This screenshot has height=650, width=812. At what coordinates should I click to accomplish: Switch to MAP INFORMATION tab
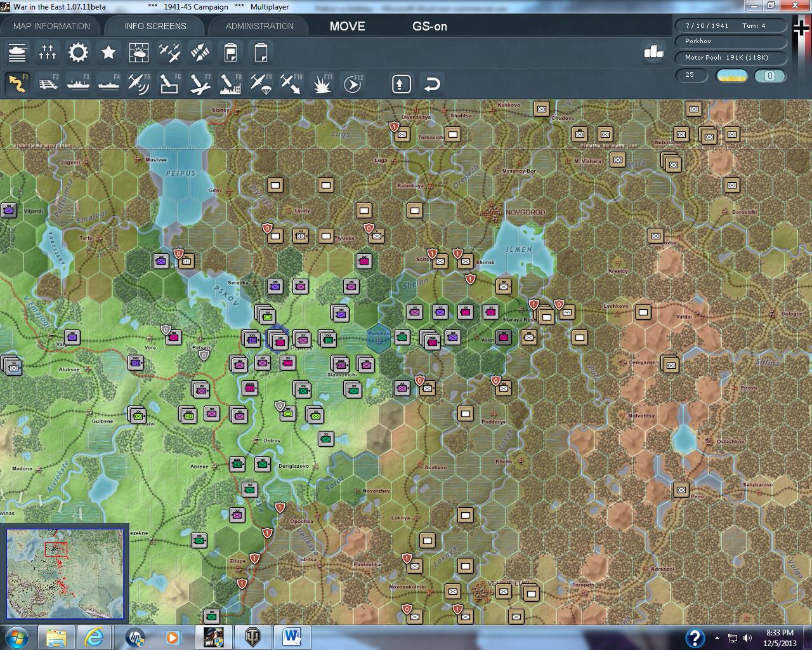pos(51,26)
